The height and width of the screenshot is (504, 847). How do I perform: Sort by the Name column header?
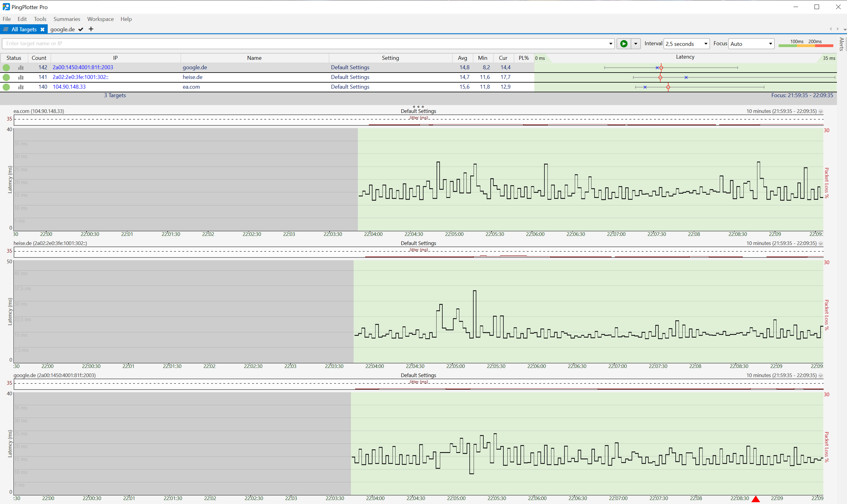[x=255, y=58]
